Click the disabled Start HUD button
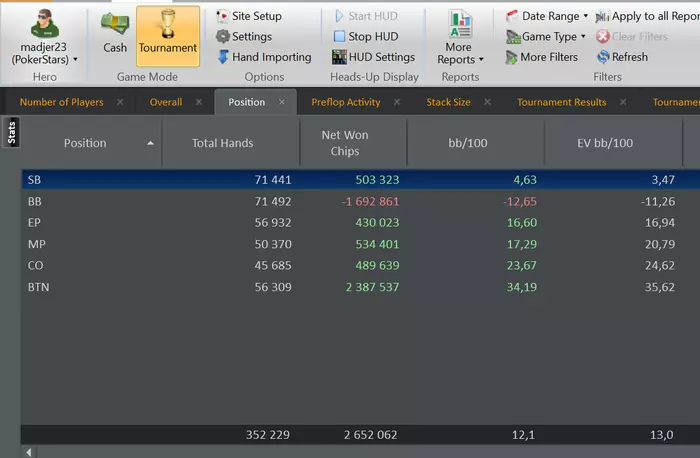The image size is (700, 458). click(366, 16)
